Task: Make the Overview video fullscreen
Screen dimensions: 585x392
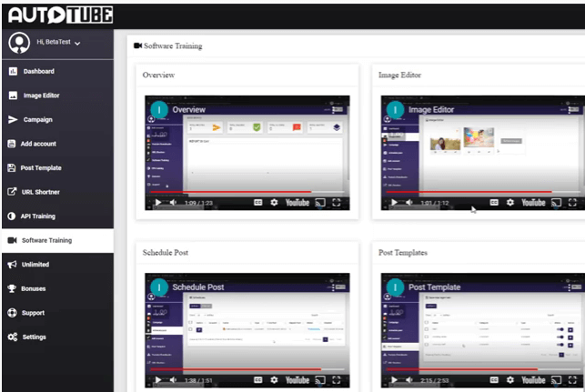Action: click(337, 203)
